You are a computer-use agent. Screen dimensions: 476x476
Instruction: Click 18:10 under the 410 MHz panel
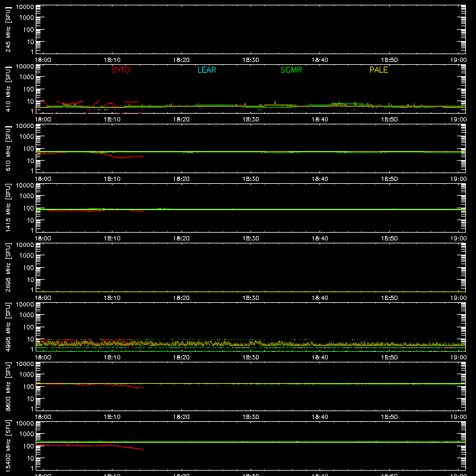(112, 120)
